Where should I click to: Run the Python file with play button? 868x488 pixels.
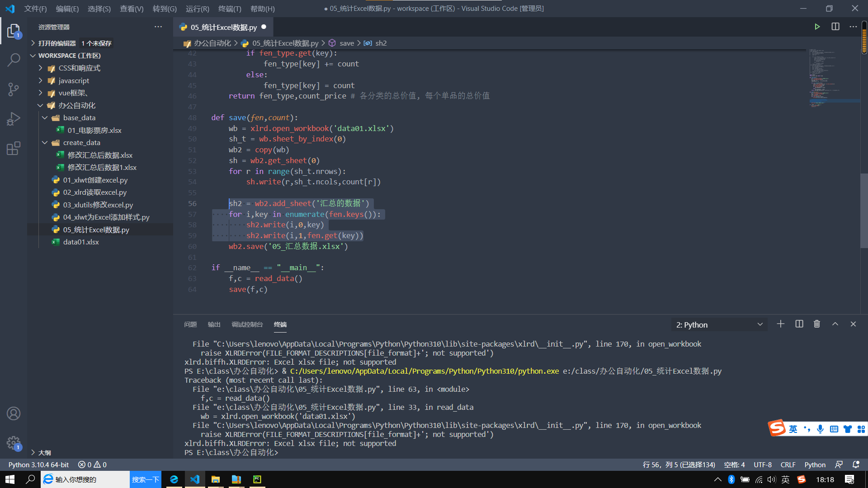(x=817, y=27)
